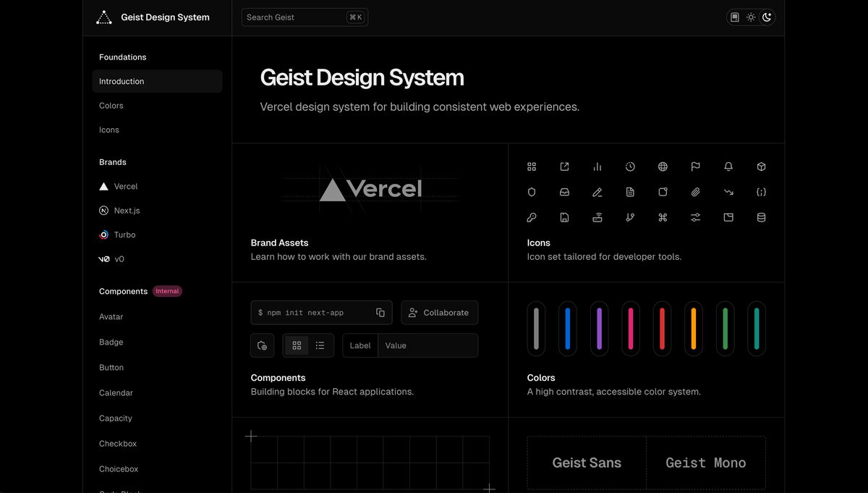Click the Geist Sans font sample

[587, 463]
